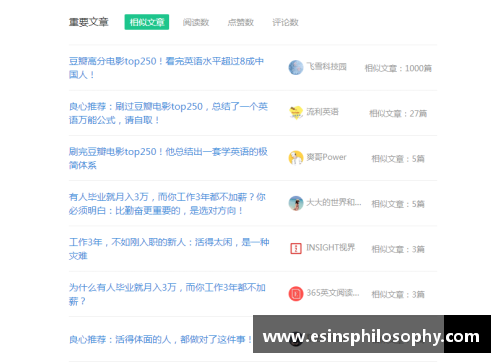Switch to the 评论数 tab
The image size is (500, 362).
pyautogui.click(x=285, y=22)
